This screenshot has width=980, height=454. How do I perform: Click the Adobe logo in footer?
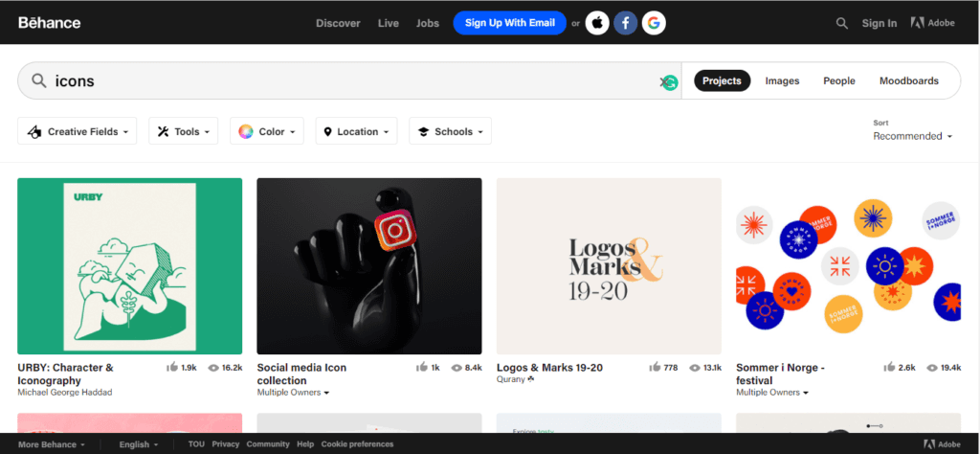coord(942,444)
